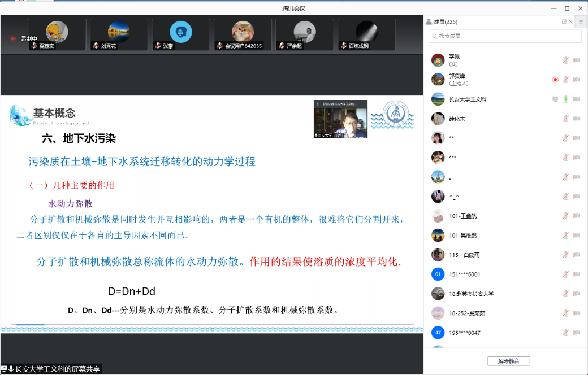Open the members panel hamburger menu
Viewport: 588px width, 375px height.
(581, 22)
